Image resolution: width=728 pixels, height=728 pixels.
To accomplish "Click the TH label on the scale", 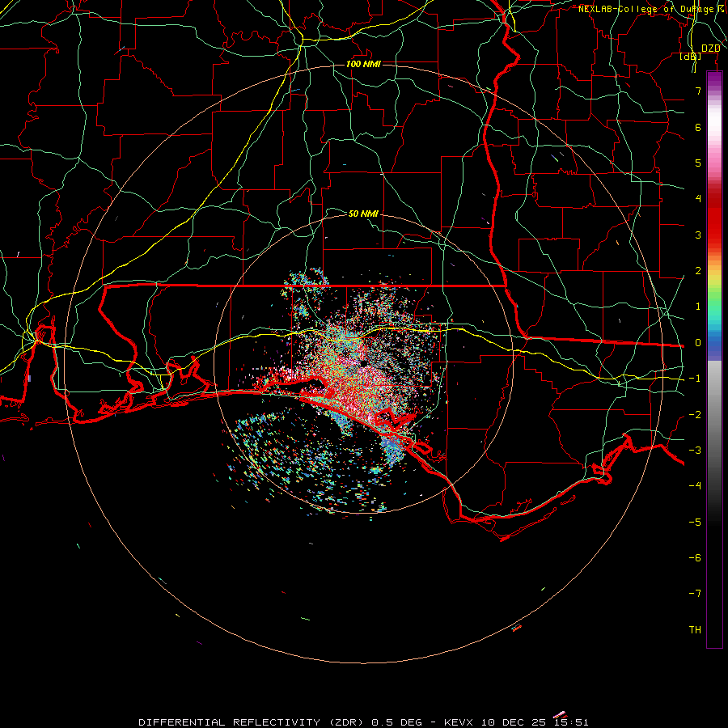I will tap(695, 630).
